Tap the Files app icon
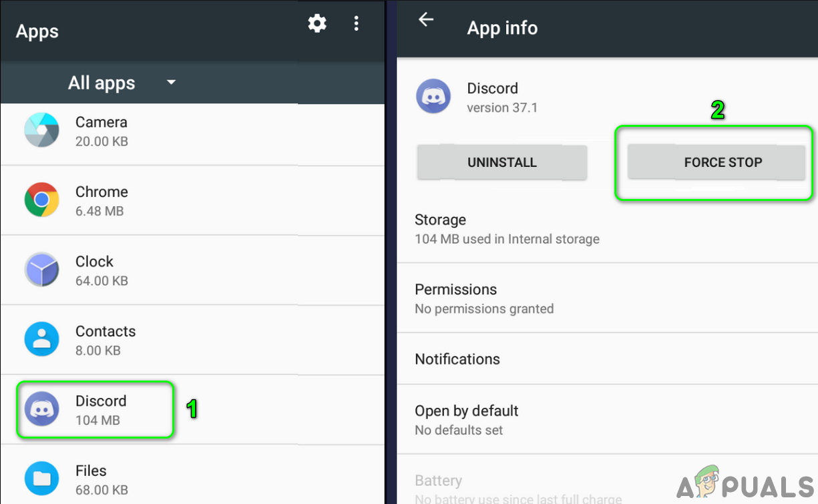 click(41, 479)
